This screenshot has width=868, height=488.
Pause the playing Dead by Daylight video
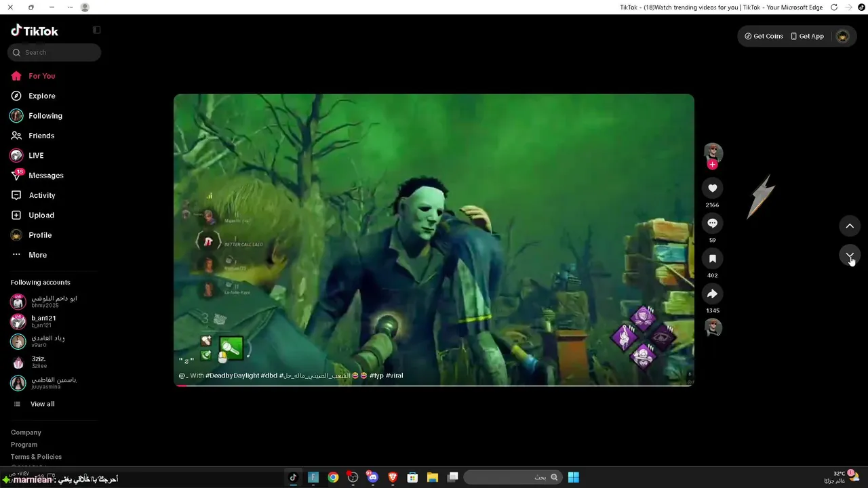pos(434,240)
